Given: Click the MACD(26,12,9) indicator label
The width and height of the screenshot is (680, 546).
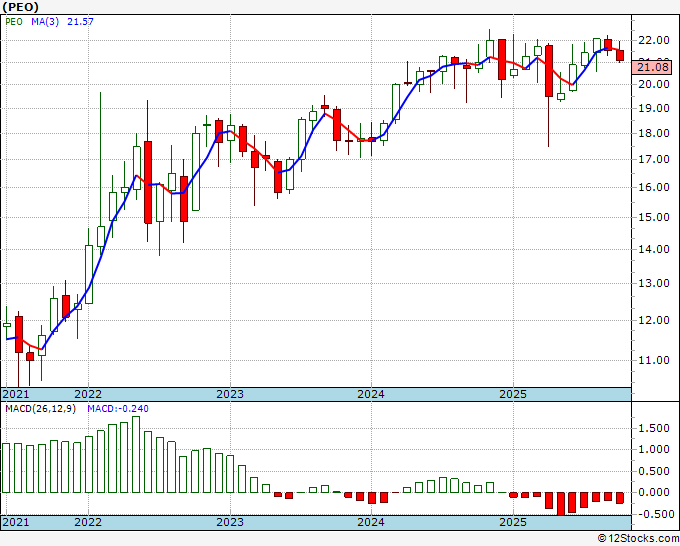Looking at the screenshot, I should [x=40, y=409].
